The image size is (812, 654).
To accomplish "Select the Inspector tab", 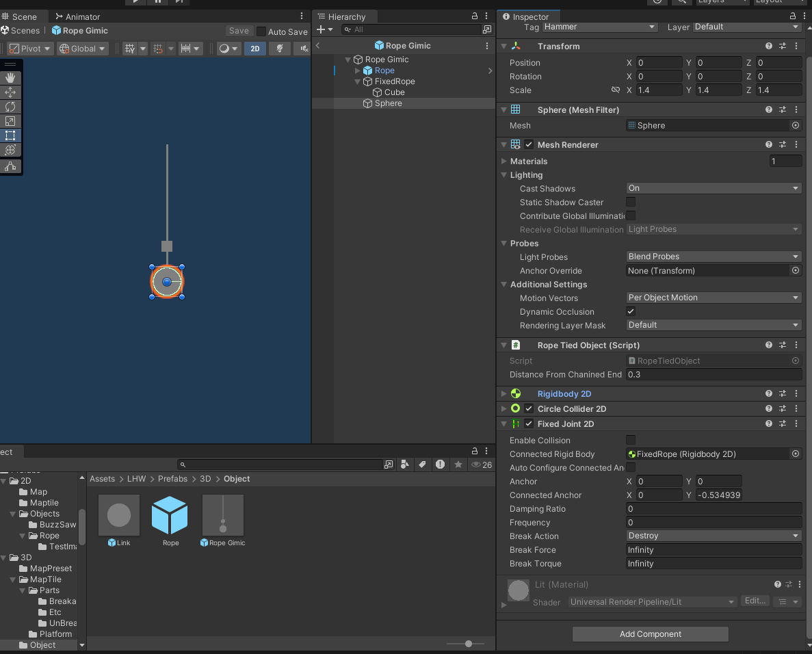I will [525, 16].
